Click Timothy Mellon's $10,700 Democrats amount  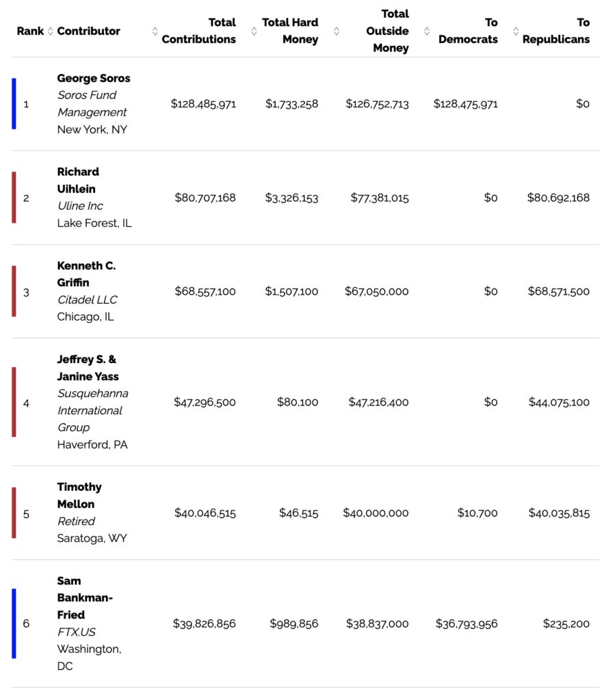click(x=477, y=513)
